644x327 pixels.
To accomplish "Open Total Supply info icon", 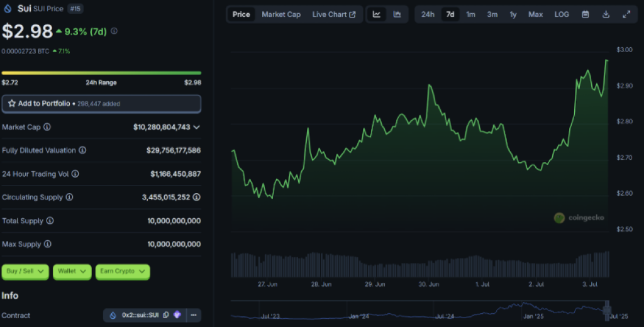I will (50, 221).
